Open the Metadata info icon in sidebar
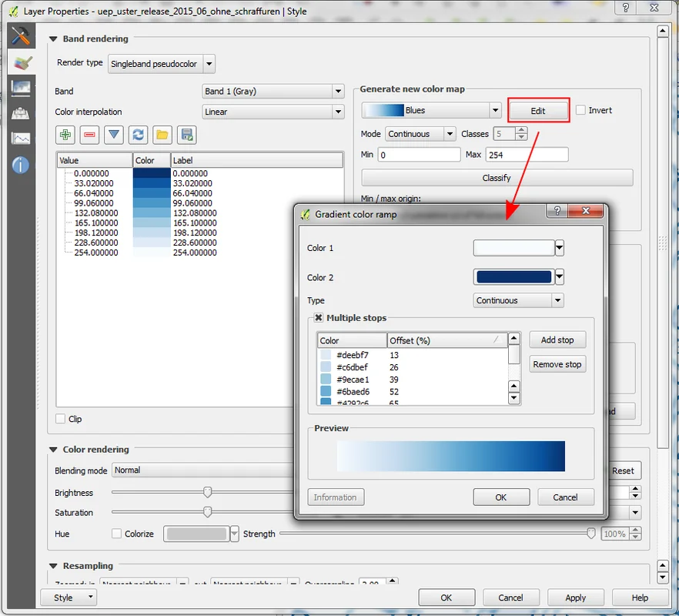Viewport: 679px width, 616px height. coord(21,164)
